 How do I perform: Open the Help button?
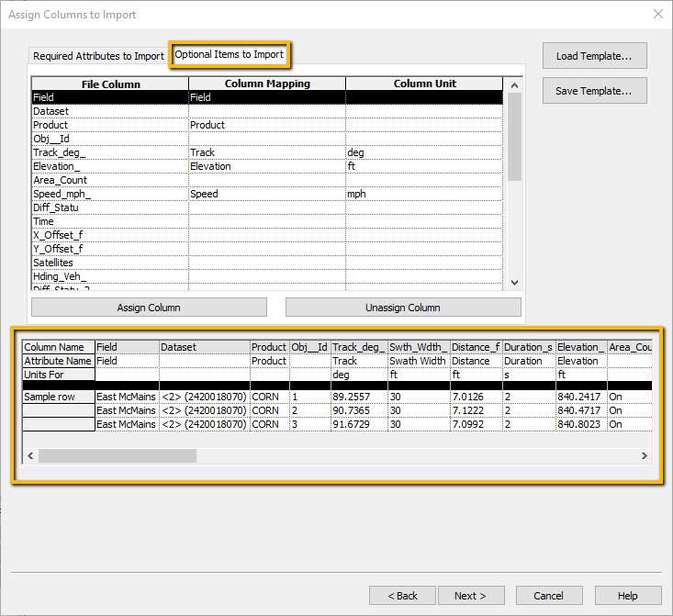coord(628,596)
